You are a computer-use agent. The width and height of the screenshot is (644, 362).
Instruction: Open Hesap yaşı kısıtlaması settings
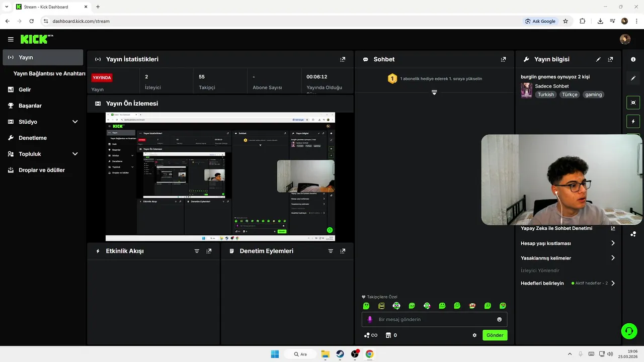click(x=568, y=243)
